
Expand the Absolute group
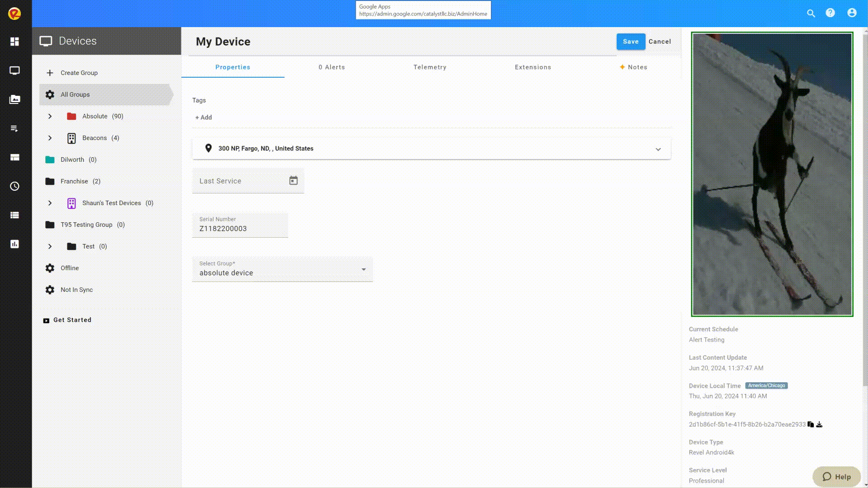tap(50, 116)
